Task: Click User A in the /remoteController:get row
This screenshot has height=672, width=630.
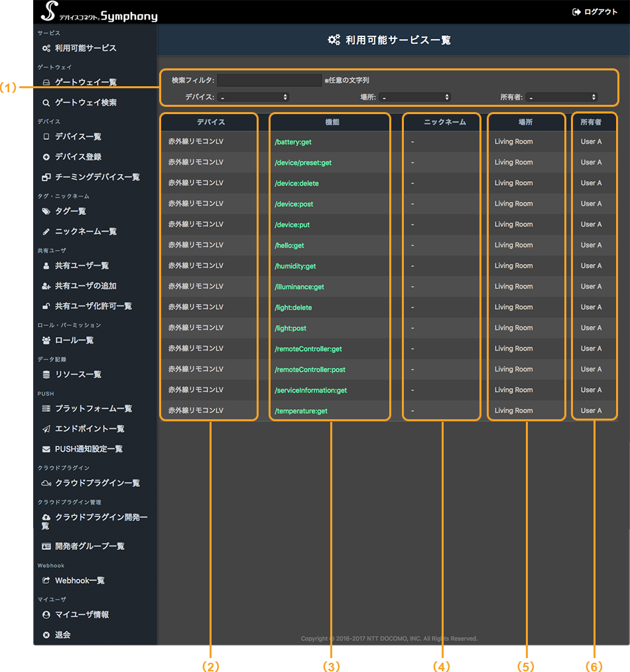Action: click(x=591, y=348)
